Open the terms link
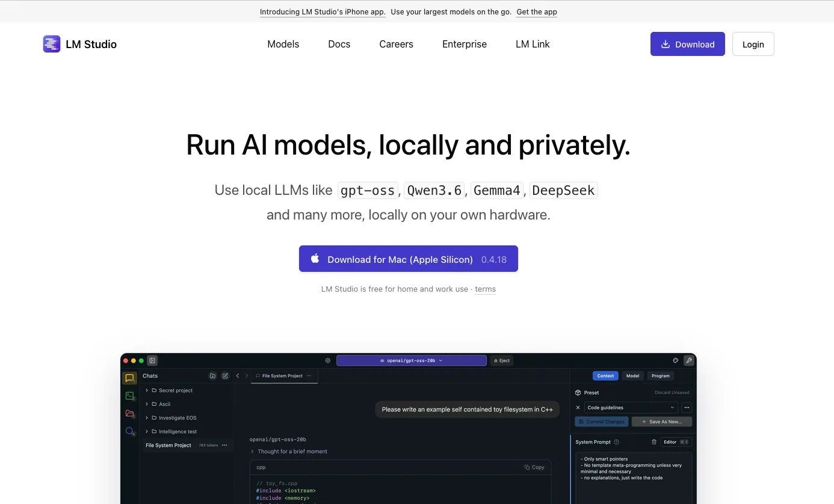The width and height of the screenshot is (834, 504). pyautogui.click(x=485, y=289)
